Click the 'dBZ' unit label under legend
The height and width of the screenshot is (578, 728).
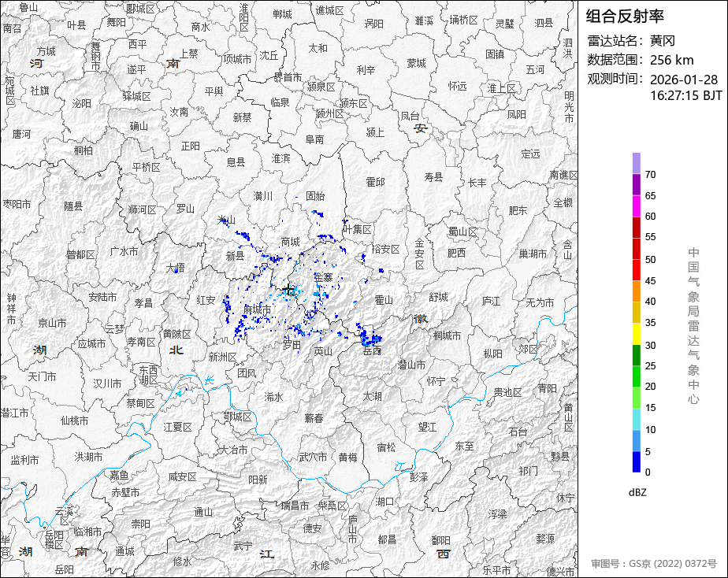point(637,493)
